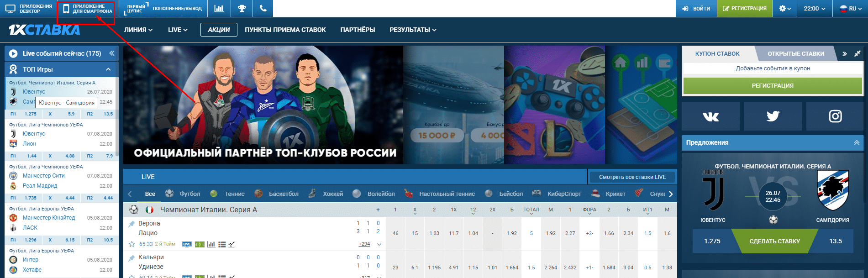868x278 pixels.
Task: Click Смотреть все ставки LIVE button
Action: tap(632, 177)
